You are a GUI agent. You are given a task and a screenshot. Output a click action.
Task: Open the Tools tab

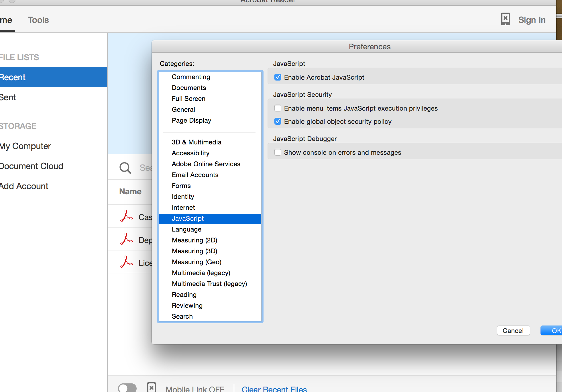(x=38, y=20)
